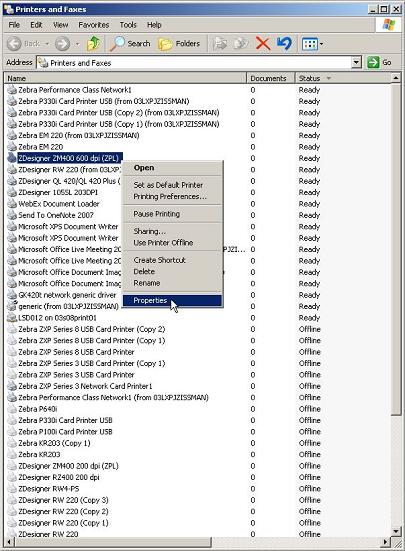Click the blue Undo arrow icon
Image resolution: width=405 pixels, height=551 pixels.
285,44
